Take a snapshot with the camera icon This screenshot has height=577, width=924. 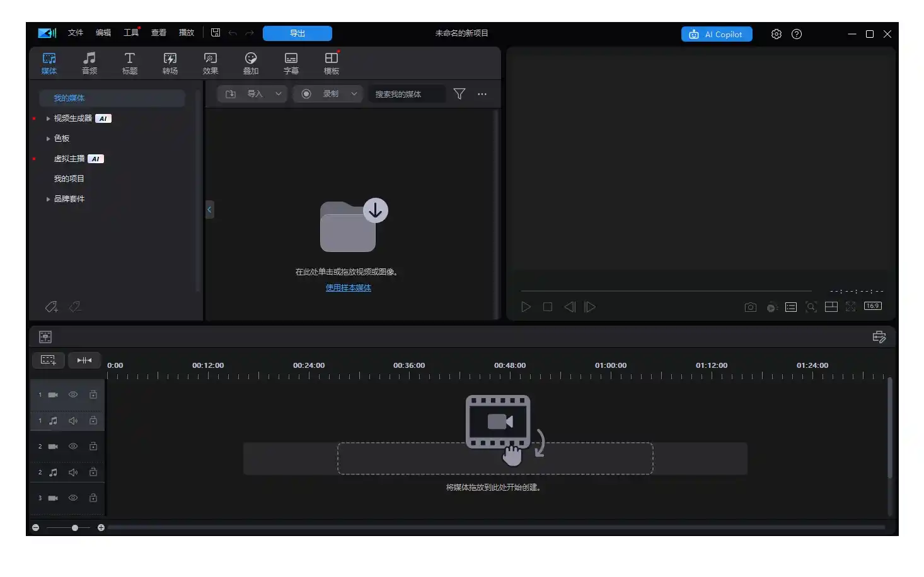(x=750, y=307)
